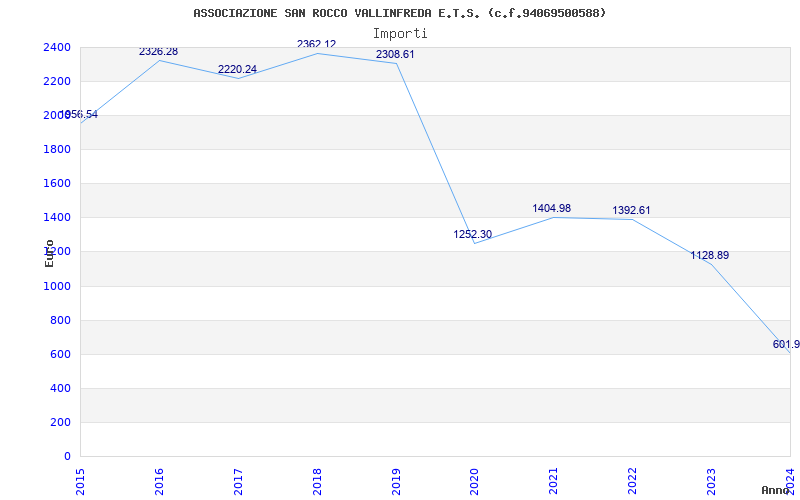Click the 0 y-axis tick label
The height and width of the screenshot is (500, 800).
(x=67, y=457)
